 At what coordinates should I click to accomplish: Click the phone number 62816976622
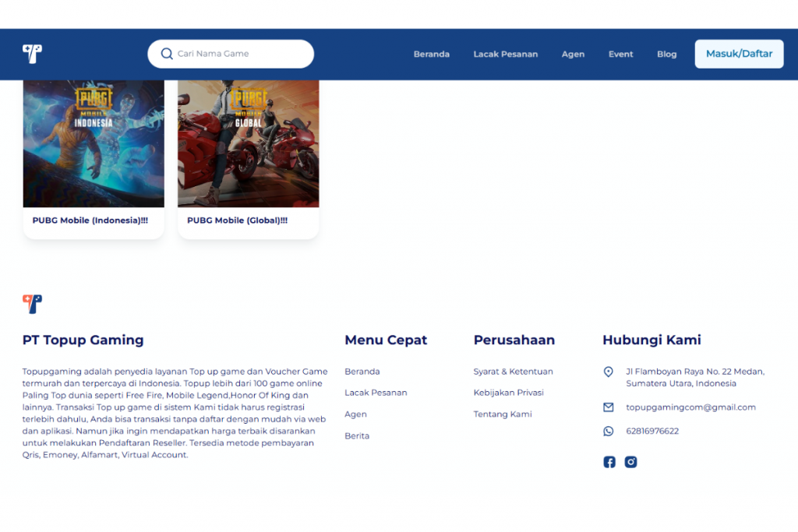pos(652,432)
